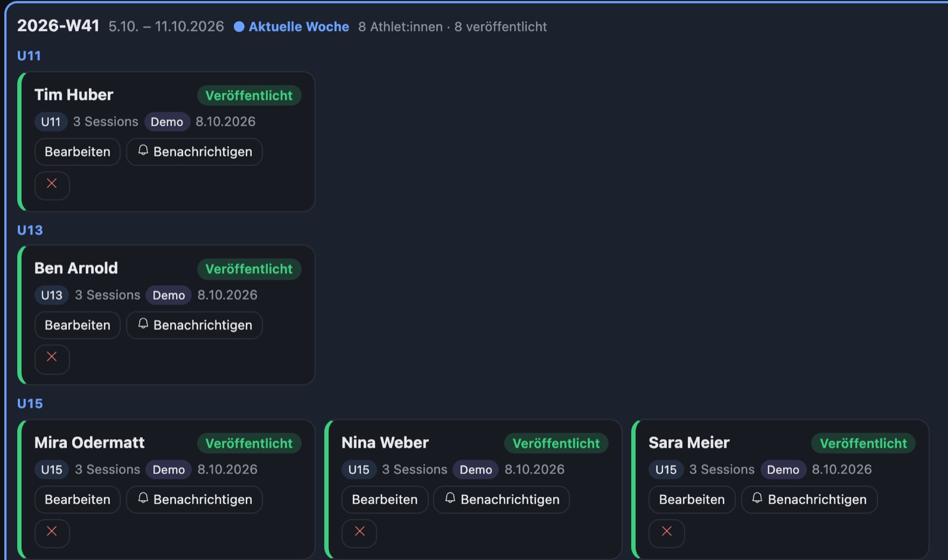Open Bearbeiten for Ben Arnold
The height and width of the screenshot is (560, 948).
[x=78, y=325]
